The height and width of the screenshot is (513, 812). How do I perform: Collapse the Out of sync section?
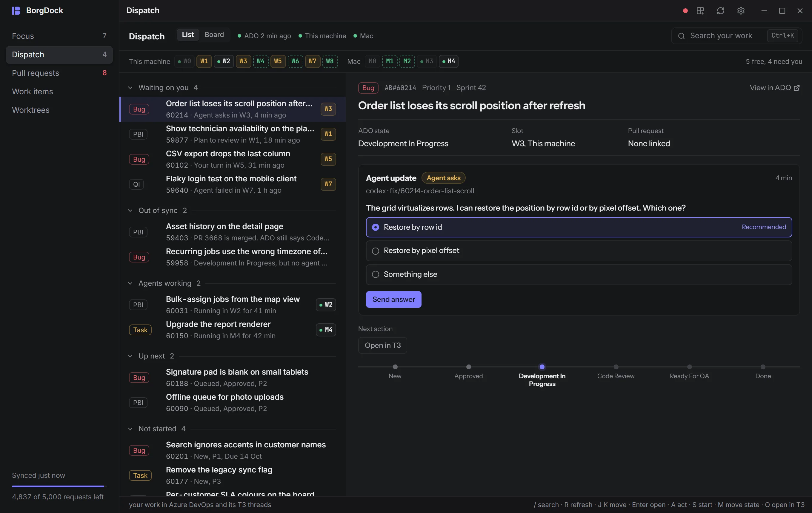click(x=130, y=211)
